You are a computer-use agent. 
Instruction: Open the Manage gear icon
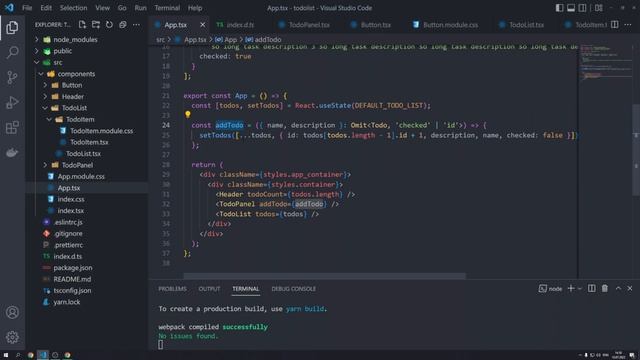[12, 337]
